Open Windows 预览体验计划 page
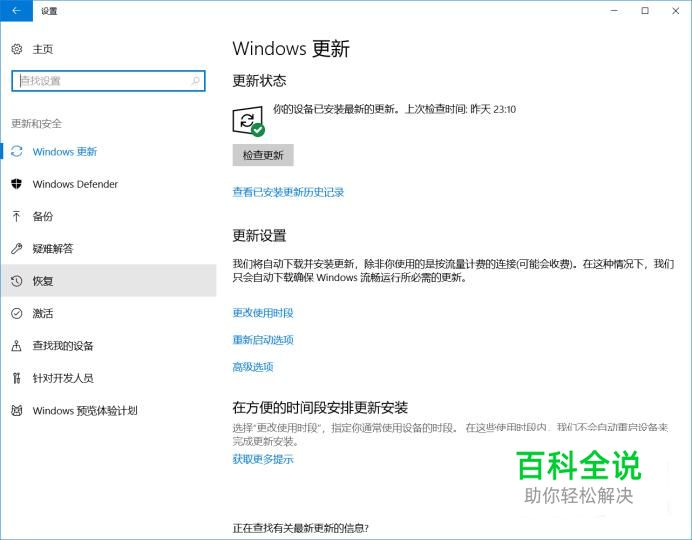692x540 pixels. pos(108,411)
